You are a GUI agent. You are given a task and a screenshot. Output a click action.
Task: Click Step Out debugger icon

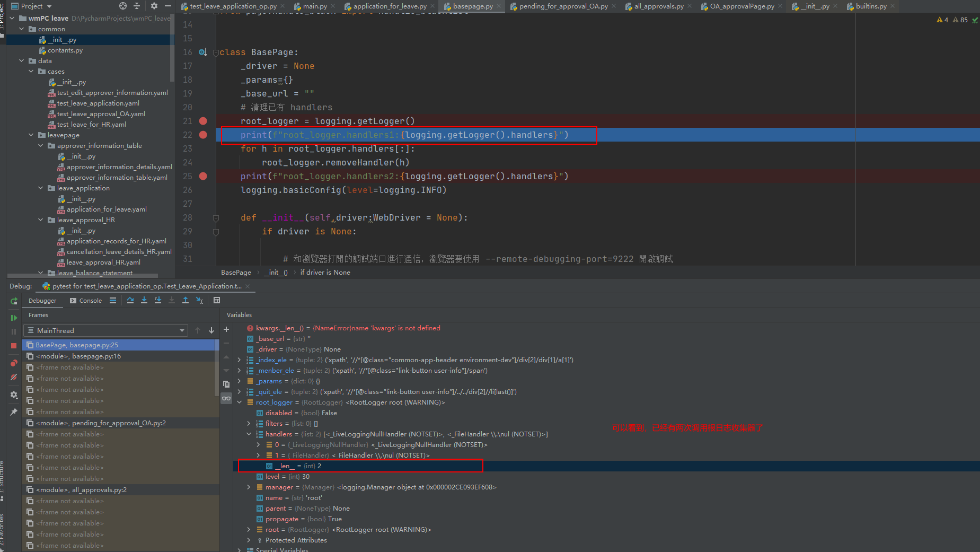click(186, 300)
